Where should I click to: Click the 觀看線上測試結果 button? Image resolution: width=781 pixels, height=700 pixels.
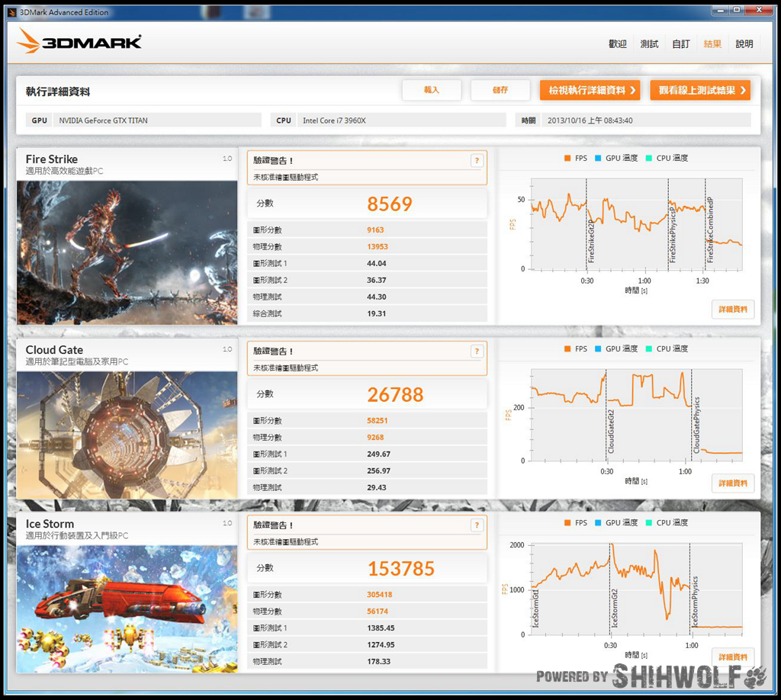click(700, 90)
